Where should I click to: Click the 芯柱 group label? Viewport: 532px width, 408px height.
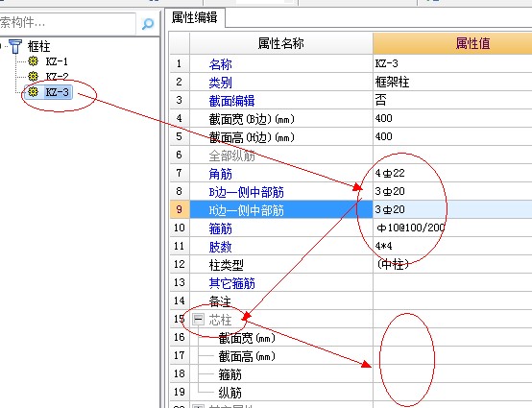pos(221,320)
